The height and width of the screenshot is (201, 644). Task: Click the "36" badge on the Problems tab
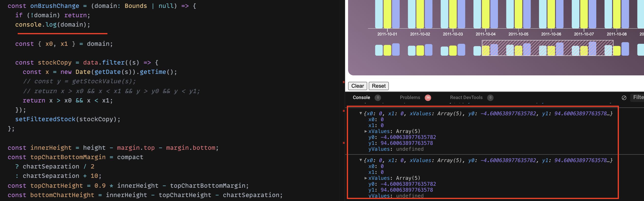[428, 98]
